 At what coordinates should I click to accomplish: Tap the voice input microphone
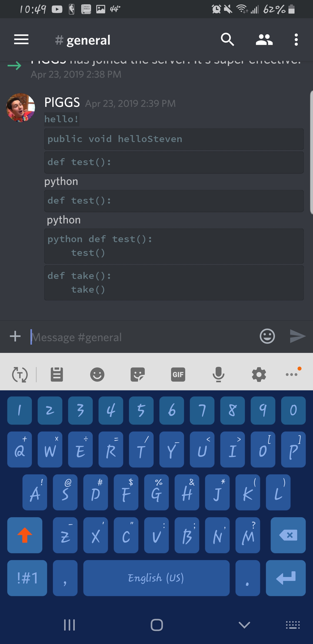tap(219, 374)
